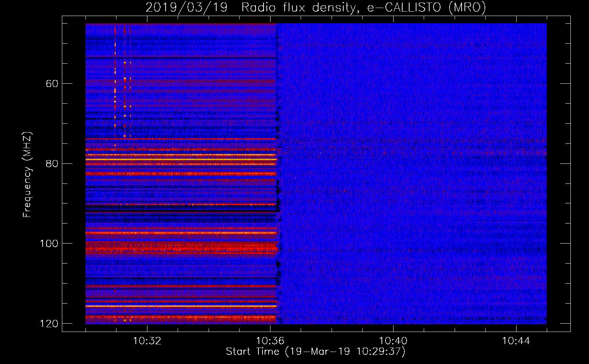Click the 100 tick label on the frequency axis
The width and height of the screenshot is (589, 364).
pos(49,244)
